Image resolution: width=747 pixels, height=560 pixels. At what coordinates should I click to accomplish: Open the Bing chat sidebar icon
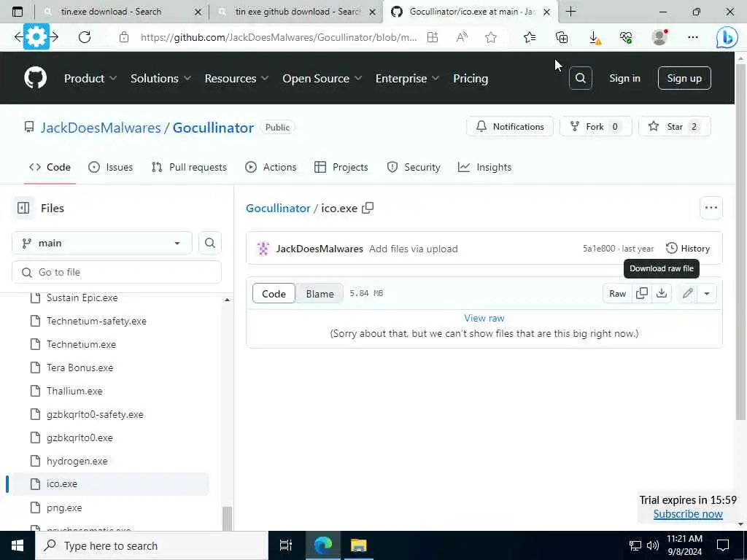pyautogui.click(x=727, y=38)
